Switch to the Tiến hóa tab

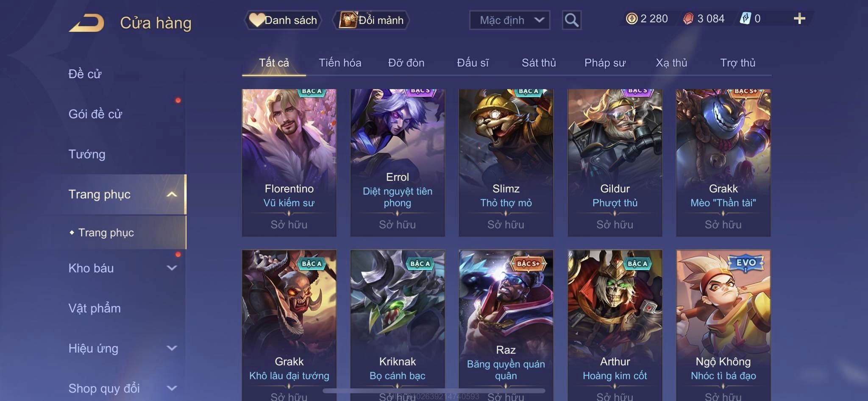(340, 63)
